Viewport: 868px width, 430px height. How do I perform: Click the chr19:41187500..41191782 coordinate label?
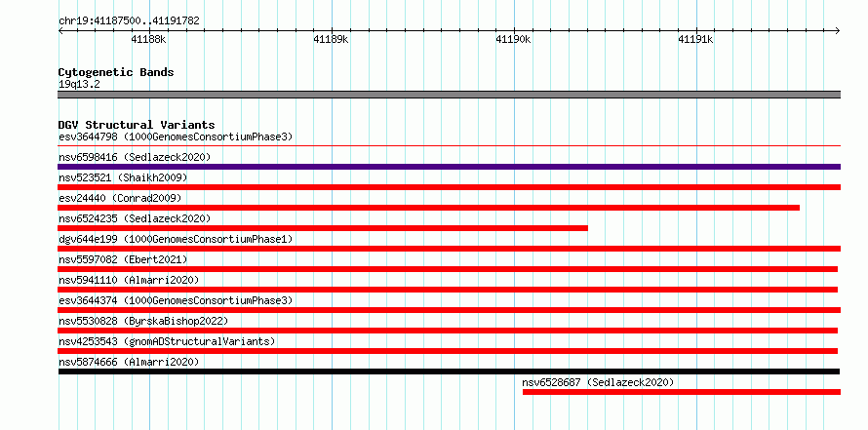click(129, 21)
